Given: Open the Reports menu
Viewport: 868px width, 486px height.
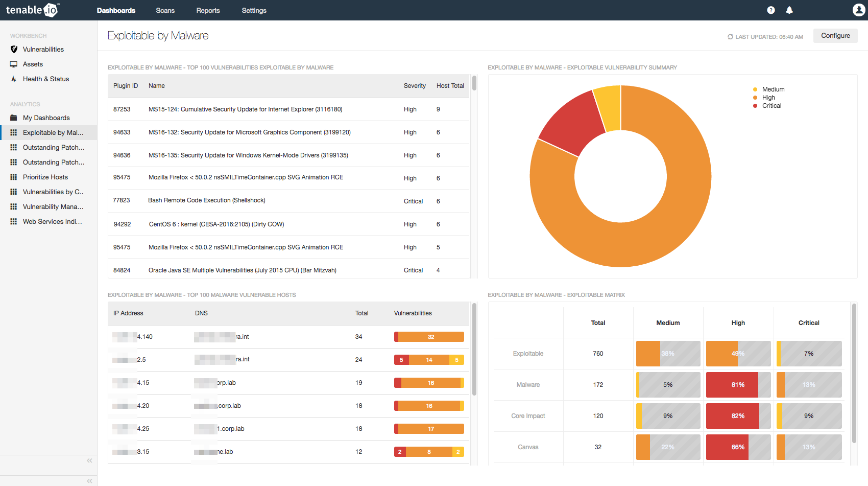Looking at the screenshot, I should [208, 10].
